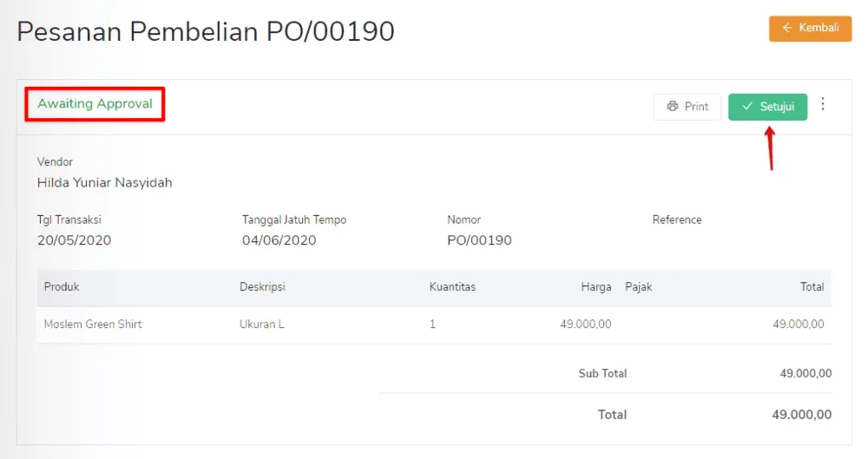868x459 pixels.
Task: Click the due date 04/06/2020
Action: coord(279,240)
